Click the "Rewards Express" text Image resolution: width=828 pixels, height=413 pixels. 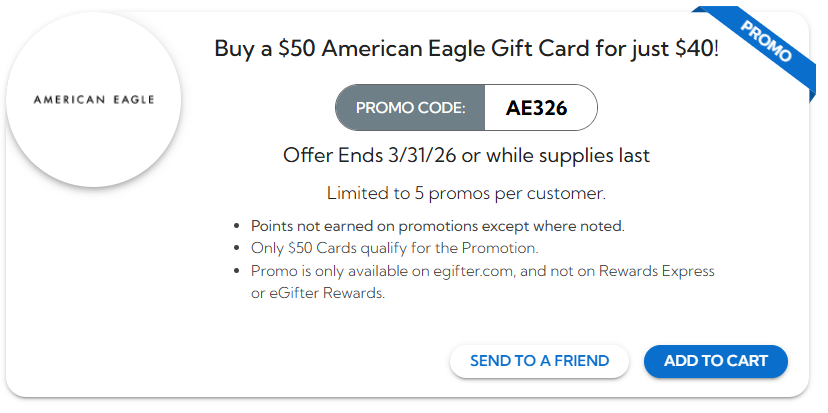click(x=657, y=271)
